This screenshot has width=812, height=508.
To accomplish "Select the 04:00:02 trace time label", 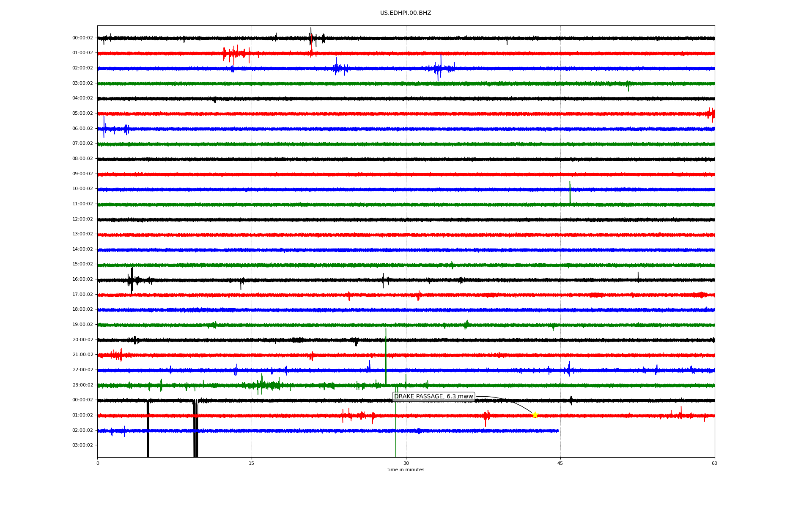I will [x=82, y=98].
